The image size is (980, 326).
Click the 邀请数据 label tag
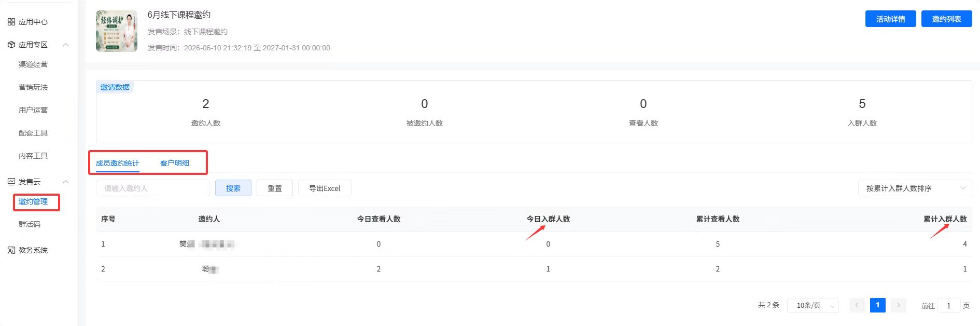click(115, 87)
